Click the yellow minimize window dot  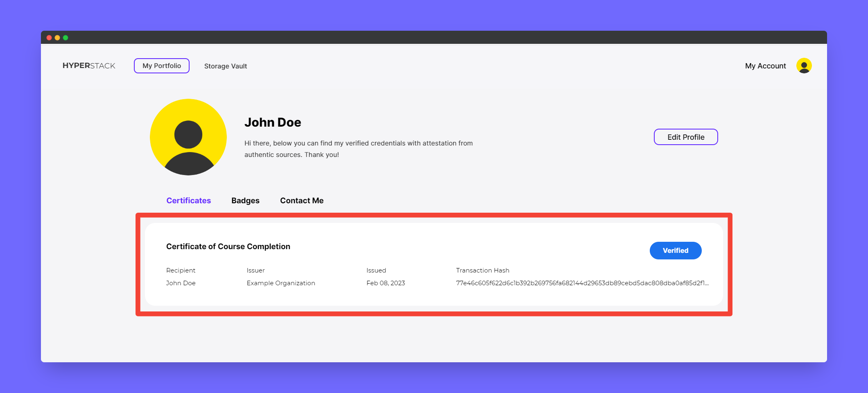57,38
